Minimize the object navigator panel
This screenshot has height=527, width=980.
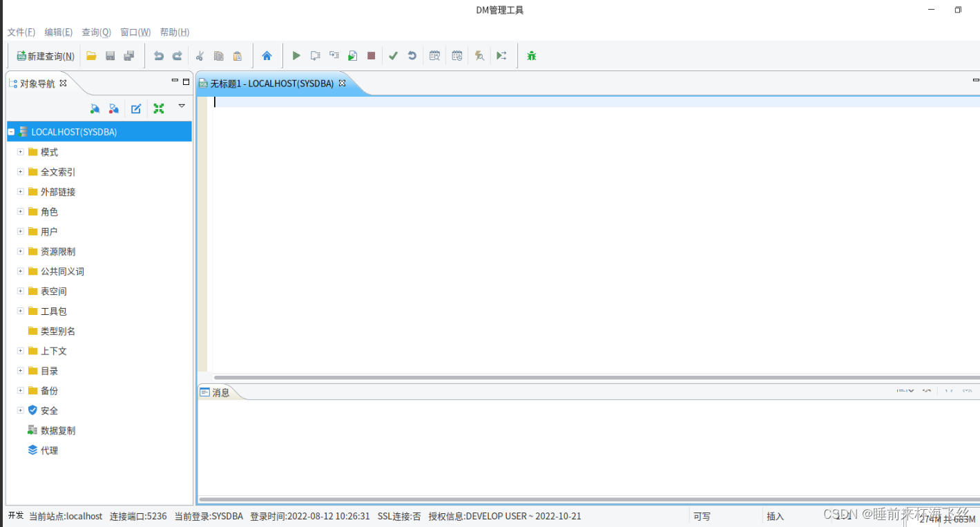[175, 81]
